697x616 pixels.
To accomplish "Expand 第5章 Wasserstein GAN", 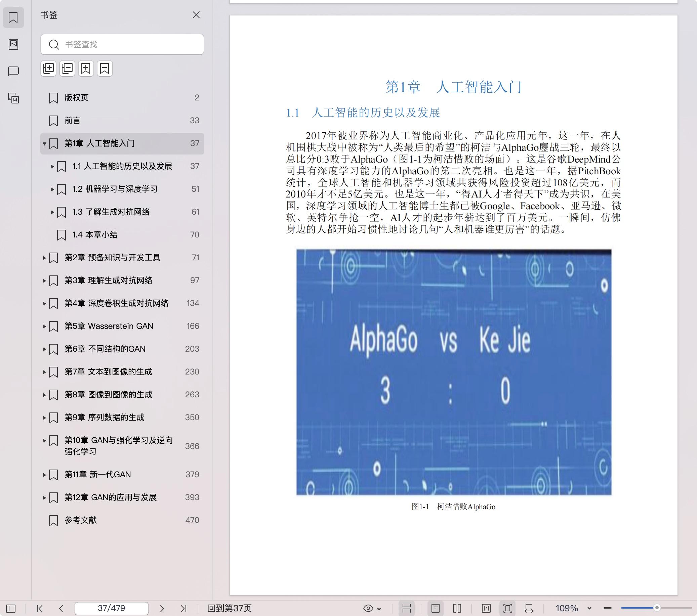I will (x=44, y=326).
